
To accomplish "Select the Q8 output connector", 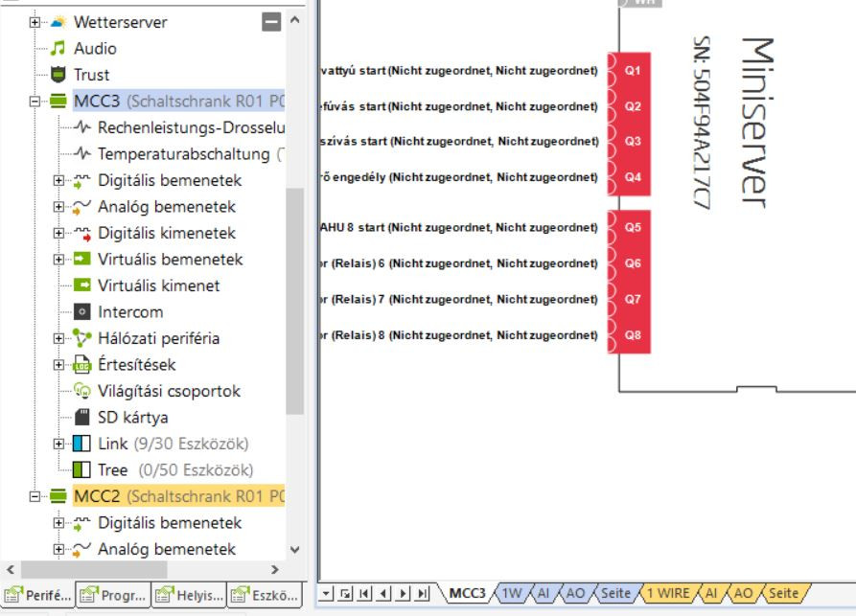I will tap(632, 335).
